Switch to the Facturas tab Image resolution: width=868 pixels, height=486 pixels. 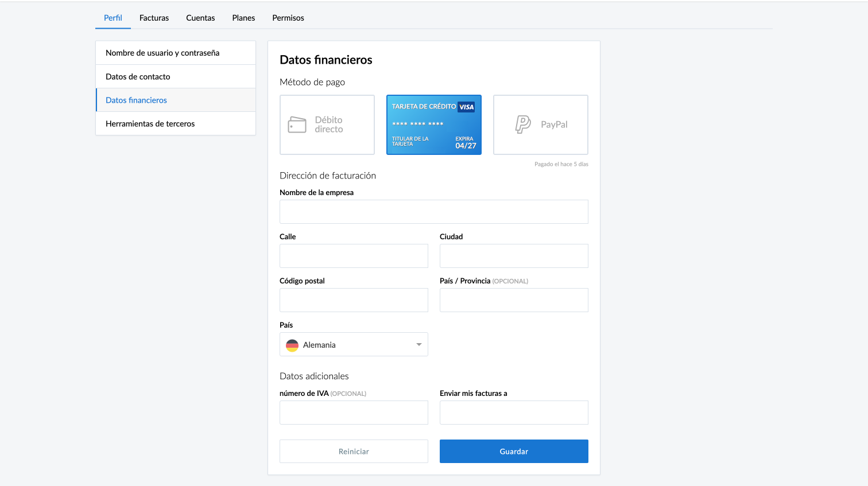[154, 18]
